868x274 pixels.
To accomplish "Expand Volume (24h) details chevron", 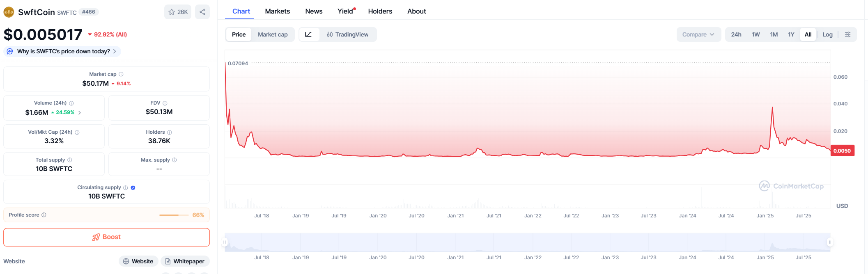I will coord(80,113).
